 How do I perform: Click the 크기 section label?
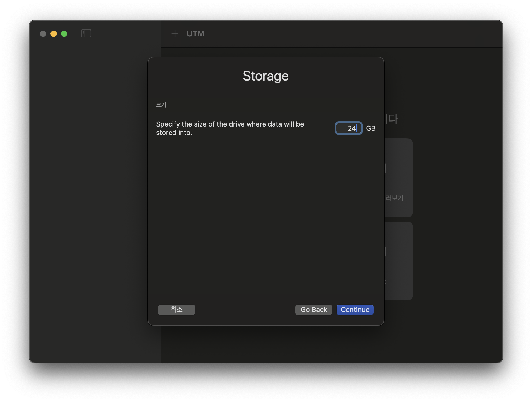pyautogui.click(x=161, y=105)
